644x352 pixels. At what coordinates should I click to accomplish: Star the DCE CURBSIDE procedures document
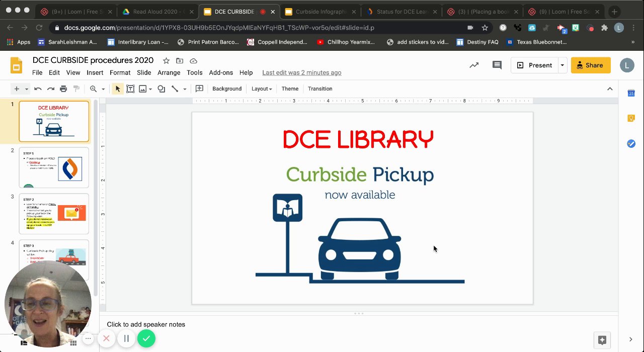166,61
